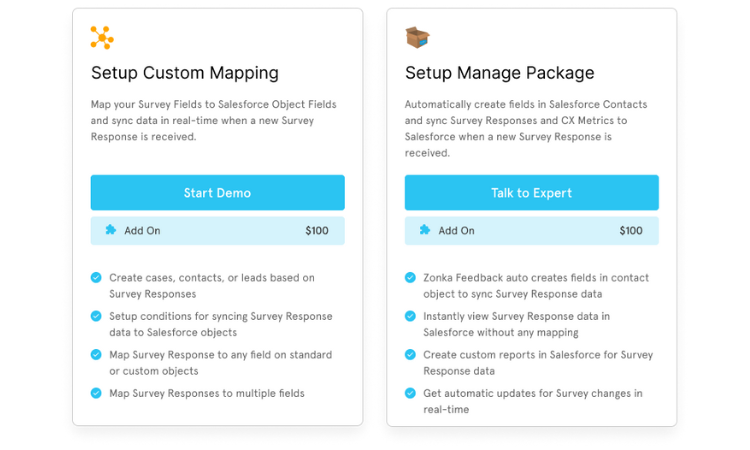Open the Setup Custom Mapping heading

[185, 73]
